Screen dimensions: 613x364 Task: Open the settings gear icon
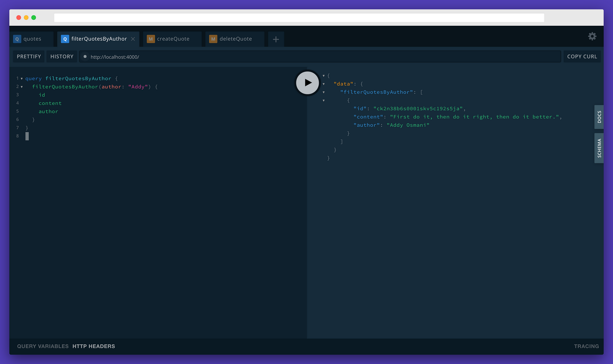(592, 36)
